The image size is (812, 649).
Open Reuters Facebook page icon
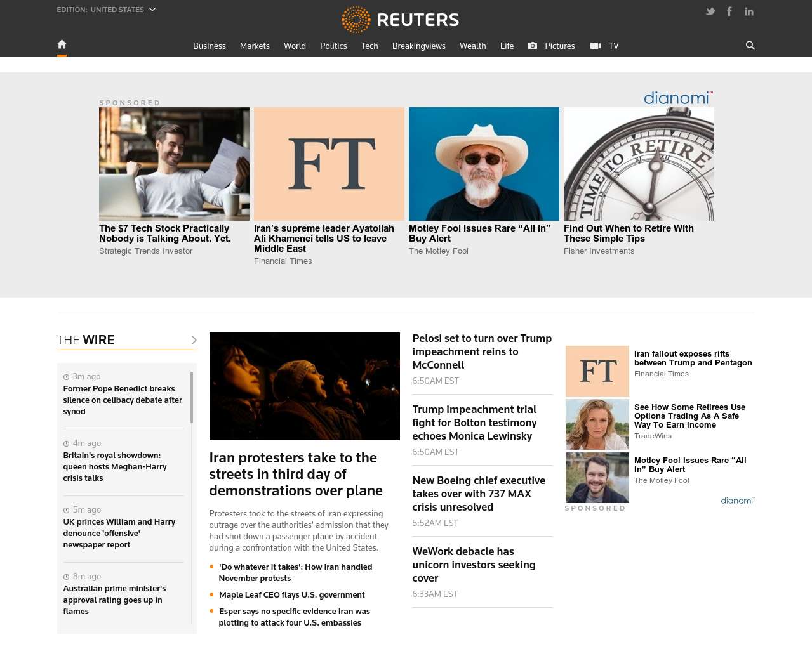click(729, 11)
